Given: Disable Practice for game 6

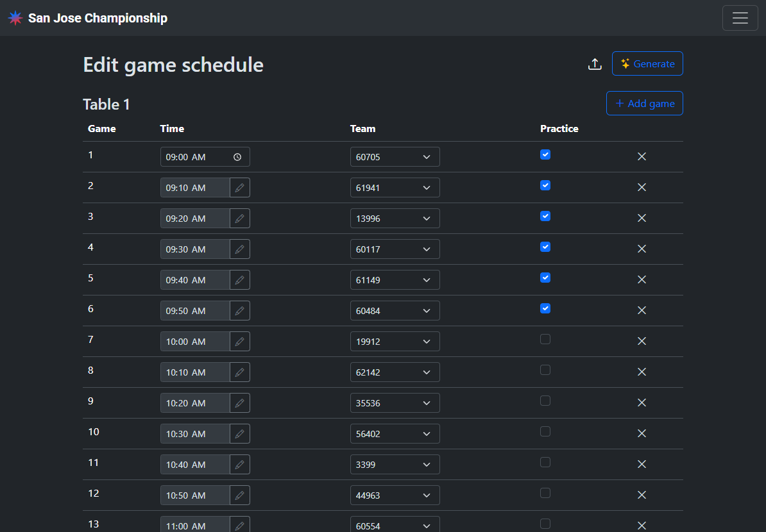Looking at the screenshot, I should pyautogui.click(x=545, y=308).
